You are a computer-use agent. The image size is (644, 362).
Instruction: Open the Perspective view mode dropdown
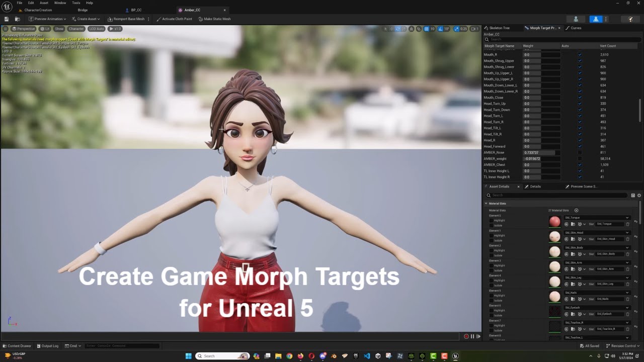(x=24, y=29)
